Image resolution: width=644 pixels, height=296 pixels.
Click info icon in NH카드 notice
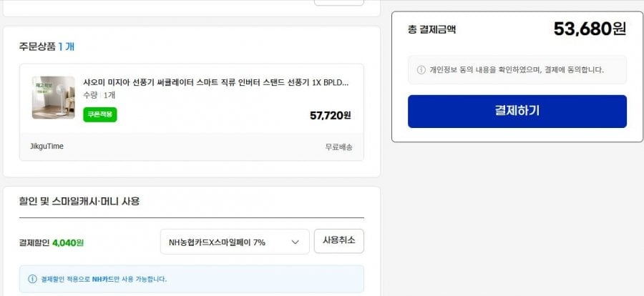click(x=32, y=279)
